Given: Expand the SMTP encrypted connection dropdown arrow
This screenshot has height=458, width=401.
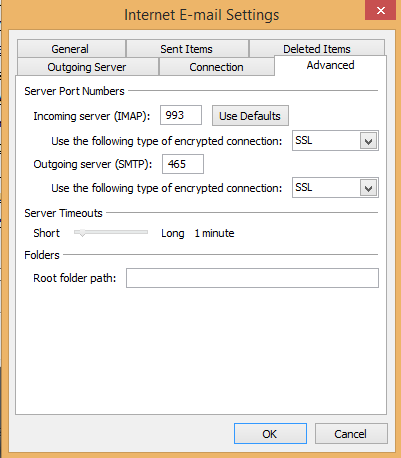Looking at the screenshot, I should [368, 188].
